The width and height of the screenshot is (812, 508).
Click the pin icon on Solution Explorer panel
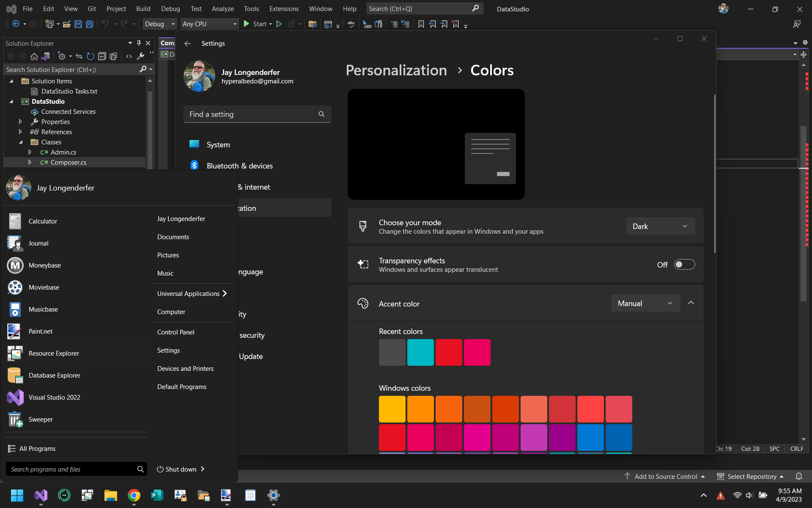(139, 43)
